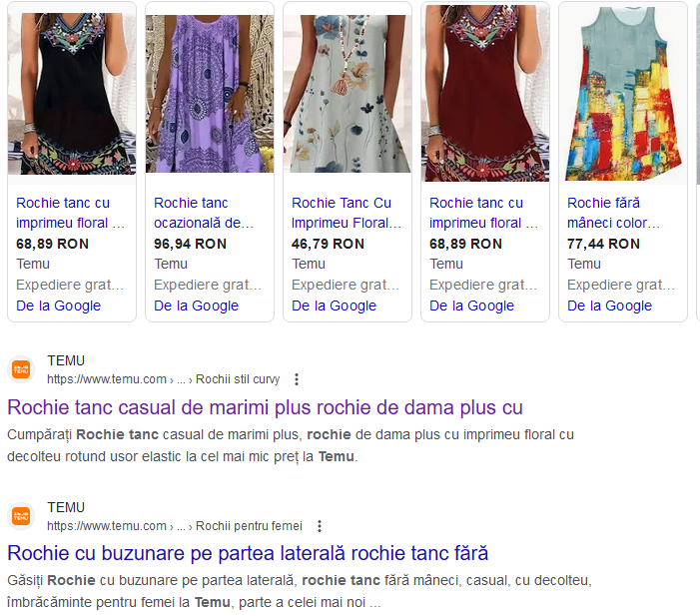Click 'De la Google' under 96,94 RON dress

pos(196,306)
